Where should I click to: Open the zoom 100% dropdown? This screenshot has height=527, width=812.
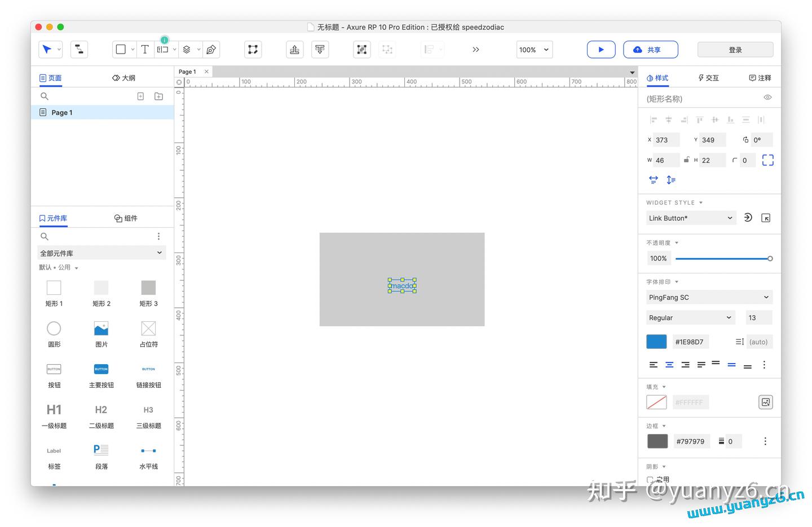pos(534,50)
